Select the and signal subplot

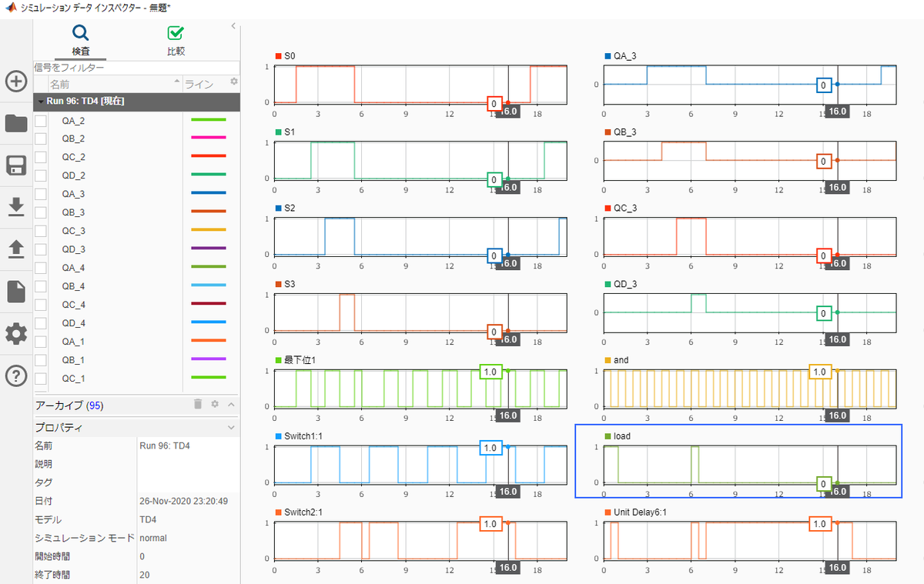click(x=750, y=389)
